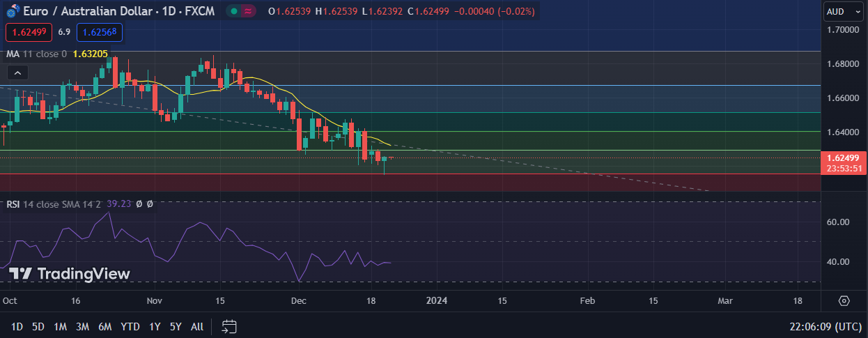
Task: Click the blue buy price 1.62568 button
Action: click(x=99, y=32)
